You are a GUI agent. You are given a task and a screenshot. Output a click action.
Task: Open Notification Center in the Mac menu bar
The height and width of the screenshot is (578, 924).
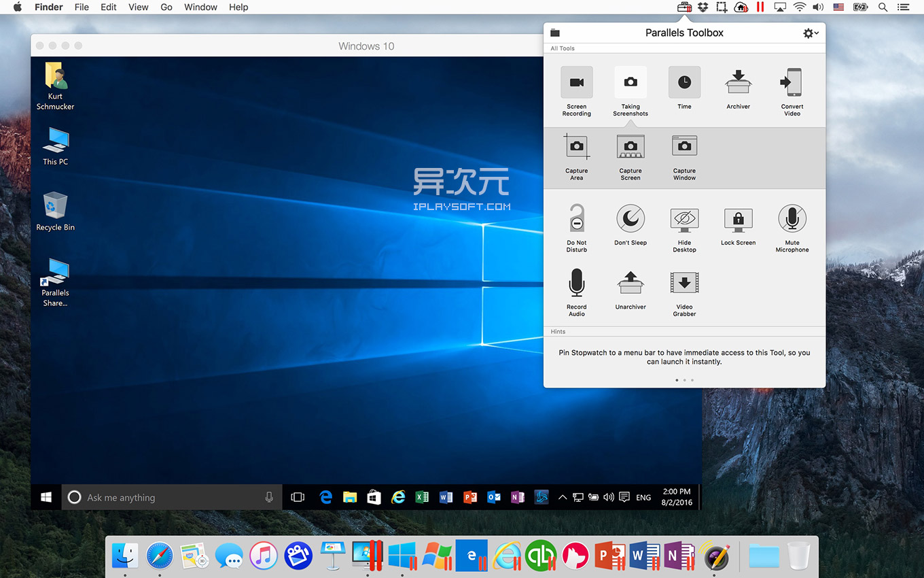(903, 7)
